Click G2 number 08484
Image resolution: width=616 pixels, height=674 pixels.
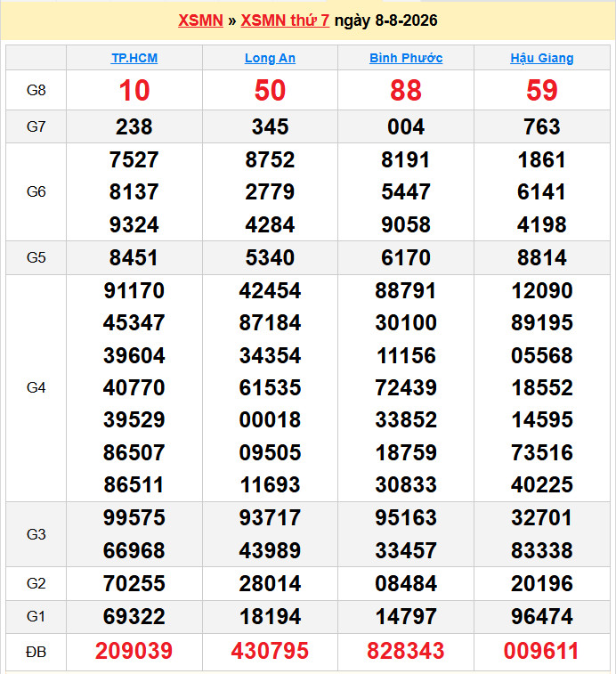point(406,584)
